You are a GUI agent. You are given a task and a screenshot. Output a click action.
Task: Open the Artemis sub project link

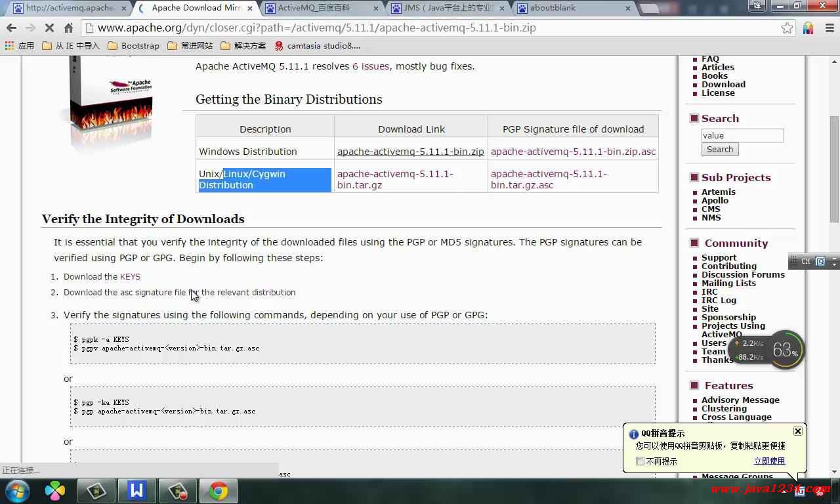[719, 192]
